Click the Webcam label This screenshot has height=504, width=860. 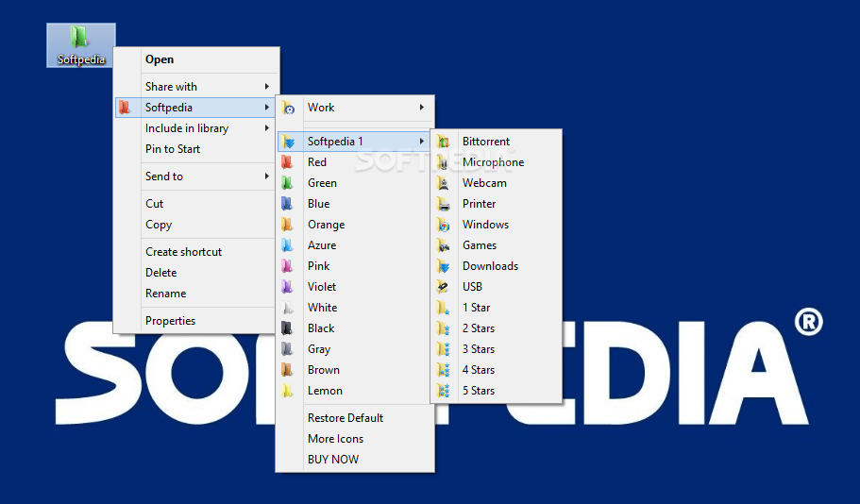pos(484,183)
